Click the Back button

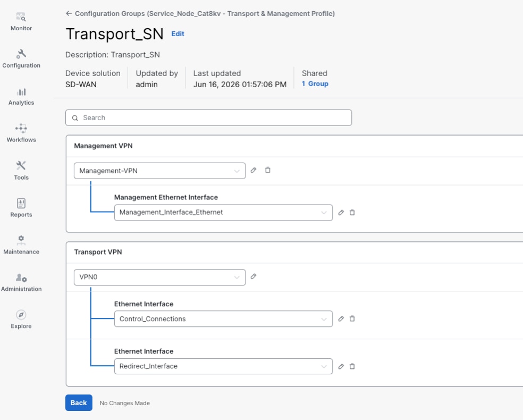pos(79,402)
